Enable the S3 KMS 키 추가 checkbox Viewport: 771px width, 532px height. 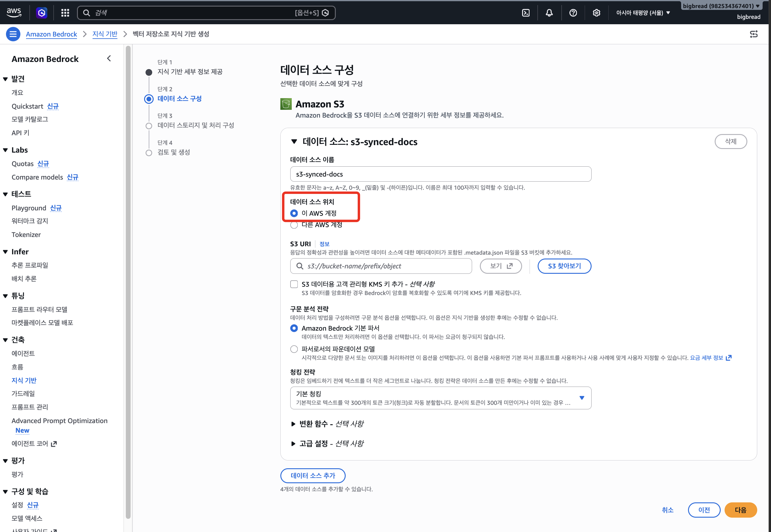(294, 284)
